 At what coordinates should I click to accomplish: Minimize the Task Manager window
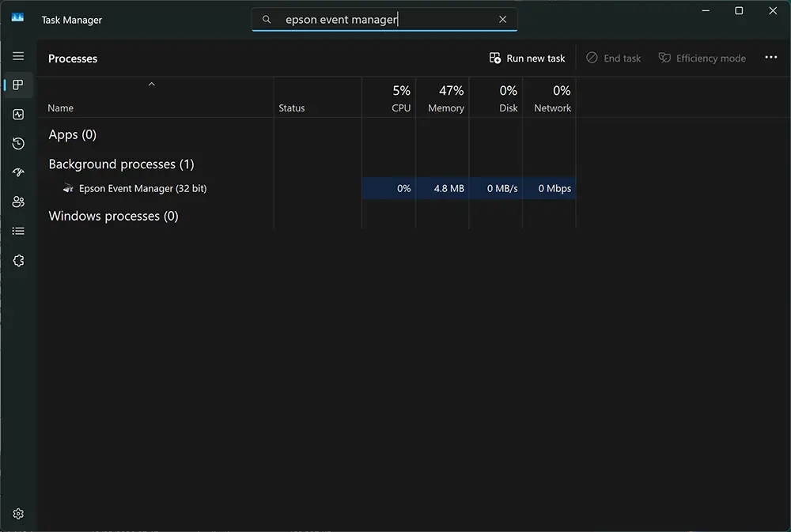[x=706, y=10]
